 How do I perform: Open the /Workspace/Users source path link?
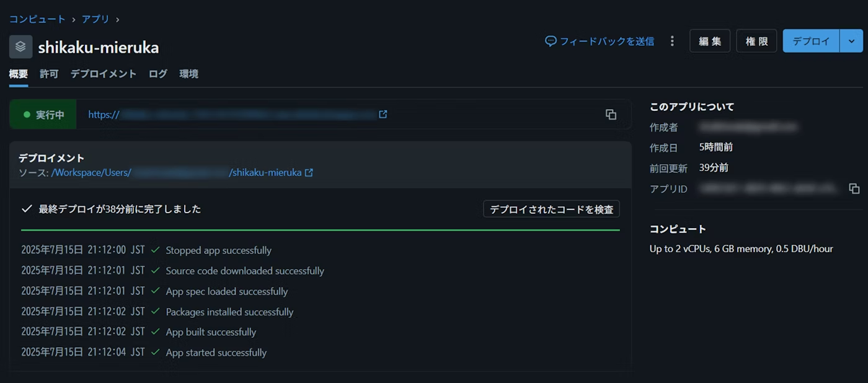[x=177, y=172]
